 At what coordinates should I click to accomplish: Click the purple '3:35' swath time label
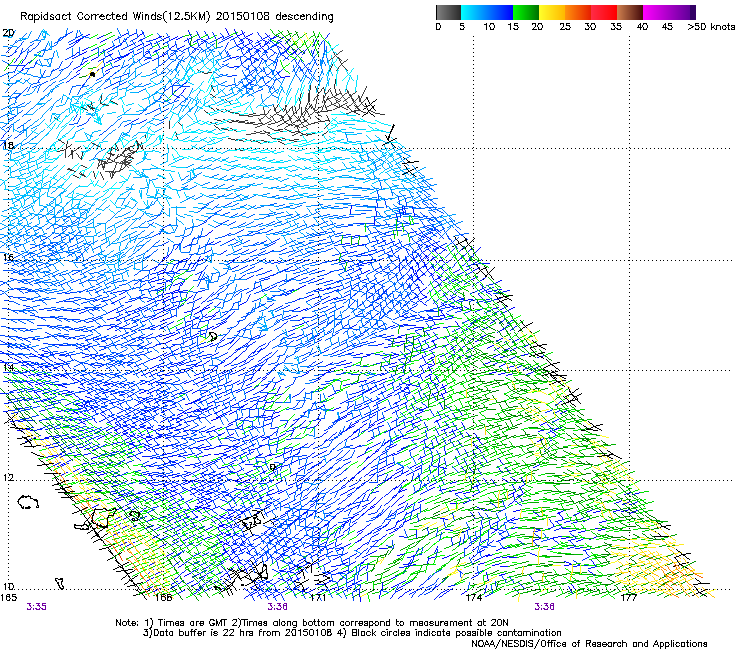(x=36, y=607)
